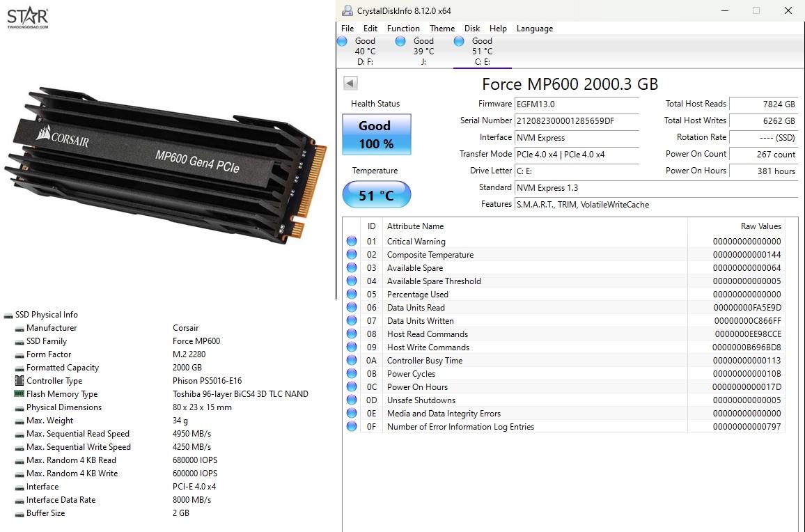Click the status dot for Data Units Read
Screen dimensions: 805x532
pyautogui.click(x=352, y=307)
